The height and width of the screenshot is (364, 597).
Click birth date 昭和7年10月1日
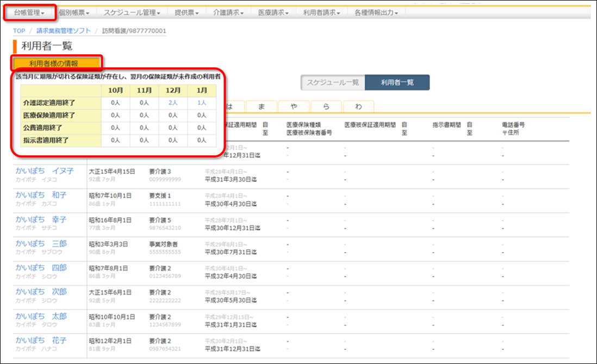point(110,196)
